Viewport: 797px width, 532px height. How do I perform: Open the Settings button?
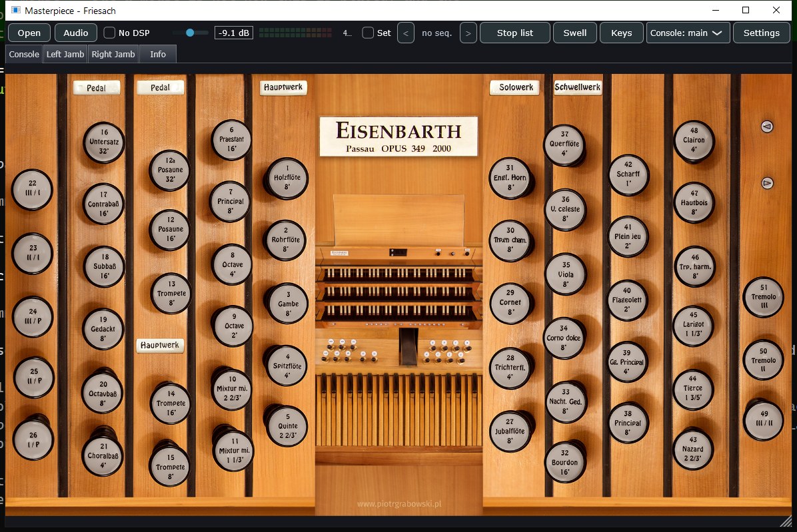pos(762,33)
